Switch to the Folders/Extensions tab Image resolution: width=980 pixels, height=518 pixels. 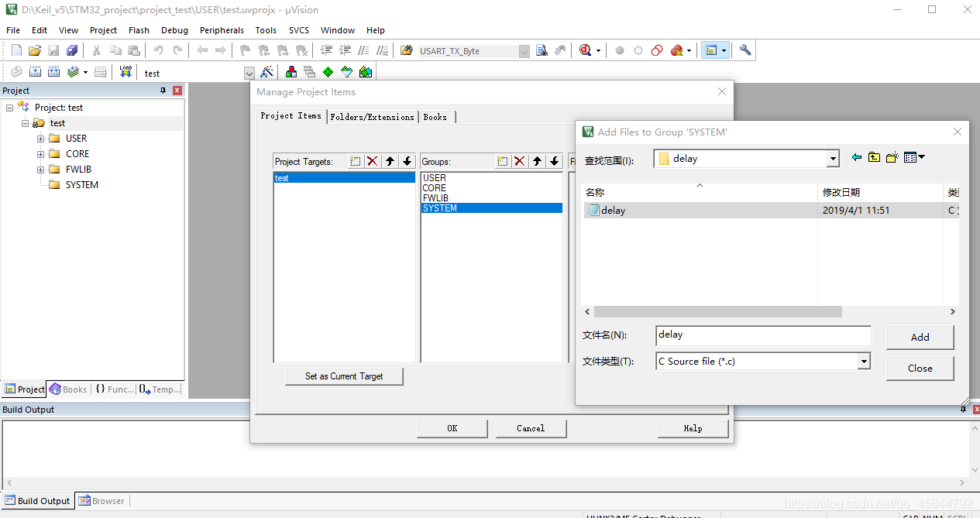pyautogui.click(x=372, y=117)
